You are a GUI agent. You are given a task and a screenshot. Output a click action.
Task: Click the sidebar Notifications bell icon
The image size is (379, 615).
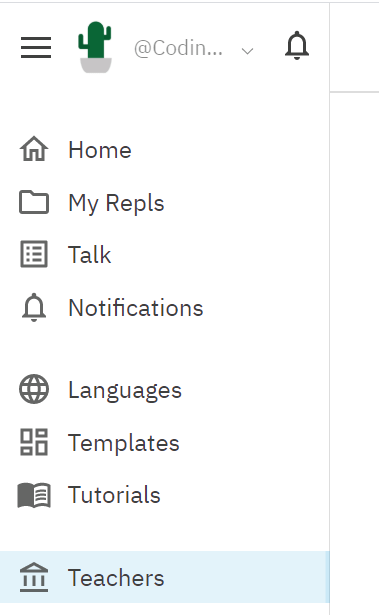click(x=34, y=308)
